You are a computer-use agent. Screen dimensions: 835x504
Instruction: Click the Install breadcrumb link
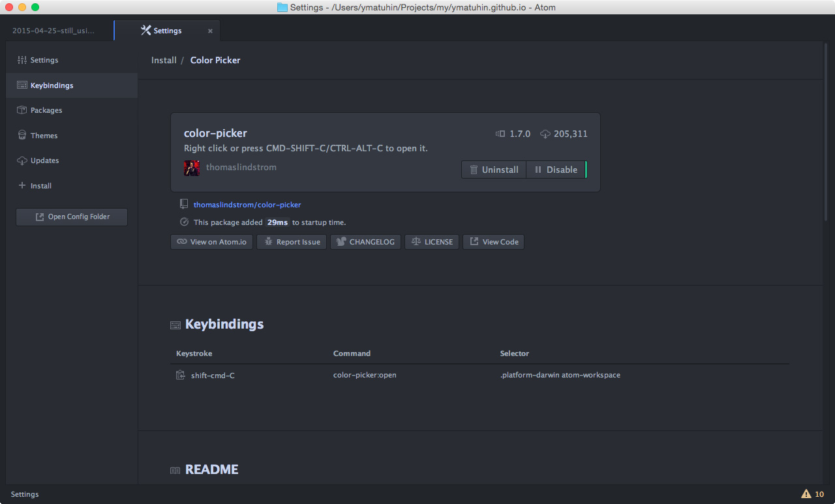click(x=164, y=60)
